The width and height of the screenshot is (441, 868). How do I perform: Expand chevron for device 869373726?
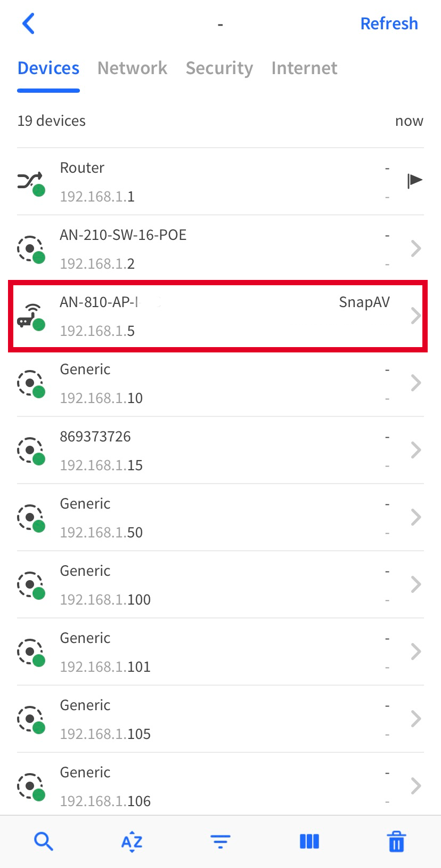(x=416, y=450)
